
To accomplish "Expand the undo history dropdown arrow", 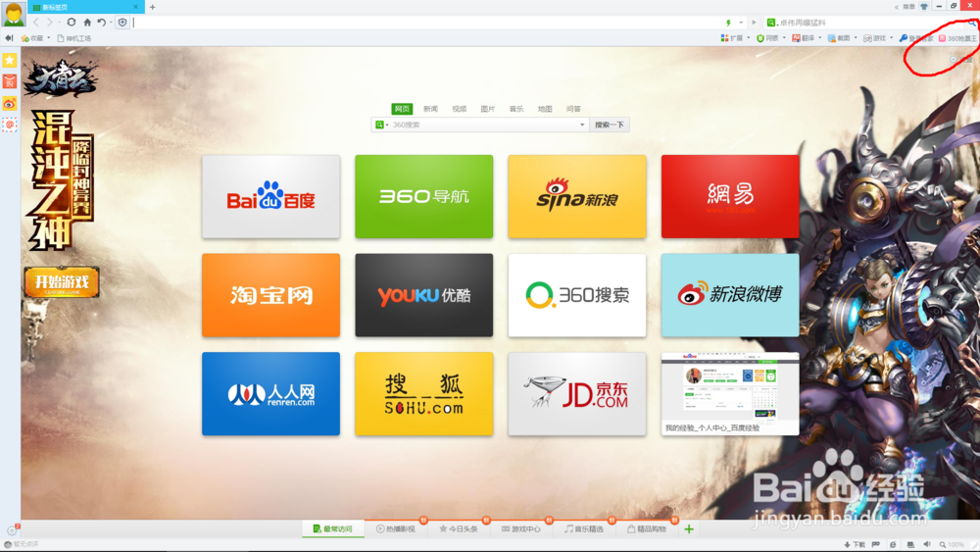I will click(x=112, y=23).
